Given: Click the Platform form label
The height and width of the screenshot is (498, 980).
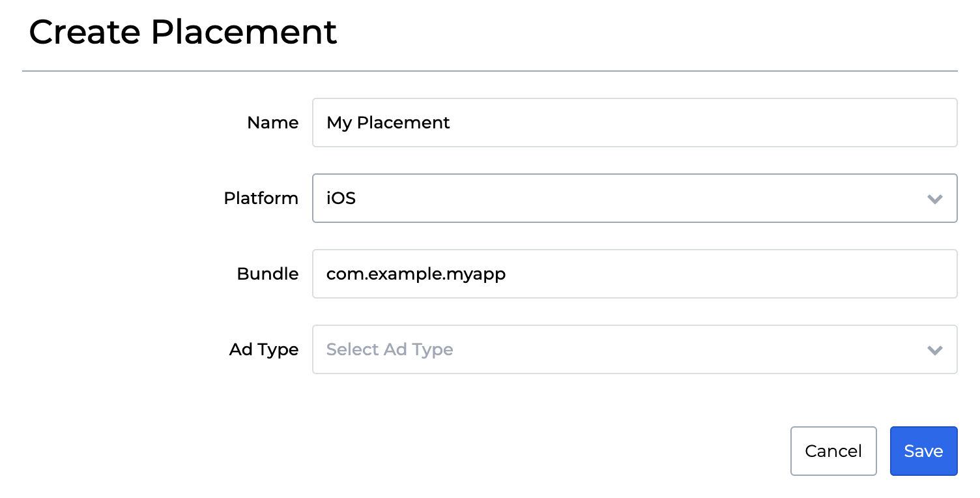Looking at the screenshot, I should 261,198.
